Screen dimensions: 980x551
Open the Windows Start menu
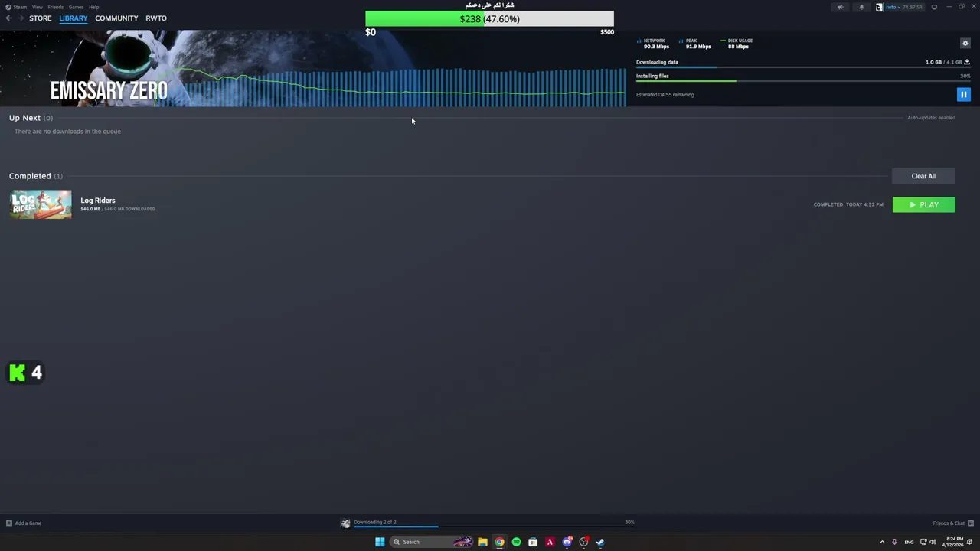point(380,542)
